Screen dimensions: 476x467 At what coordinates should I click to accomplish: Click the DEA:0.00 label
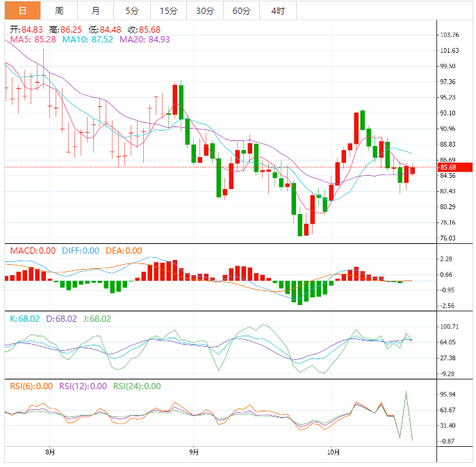tap(124, 251)
